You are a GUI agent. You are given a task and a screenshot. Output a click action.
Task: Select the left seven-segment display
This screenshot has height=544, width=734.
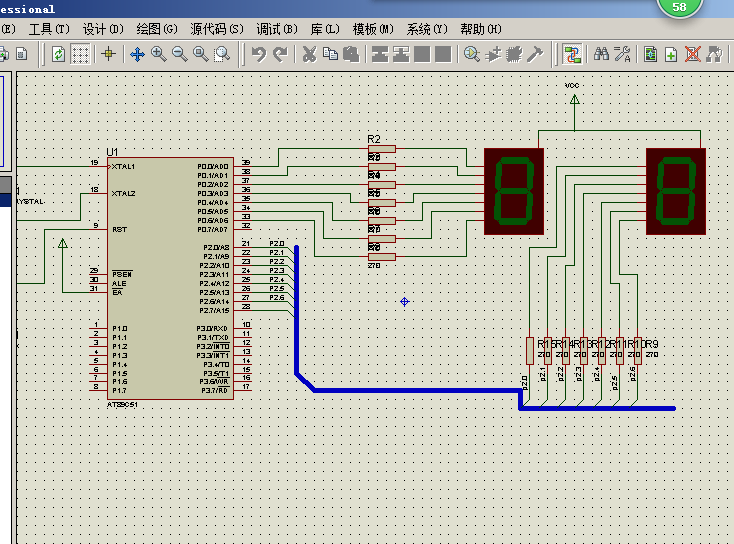tap(514, 191)
